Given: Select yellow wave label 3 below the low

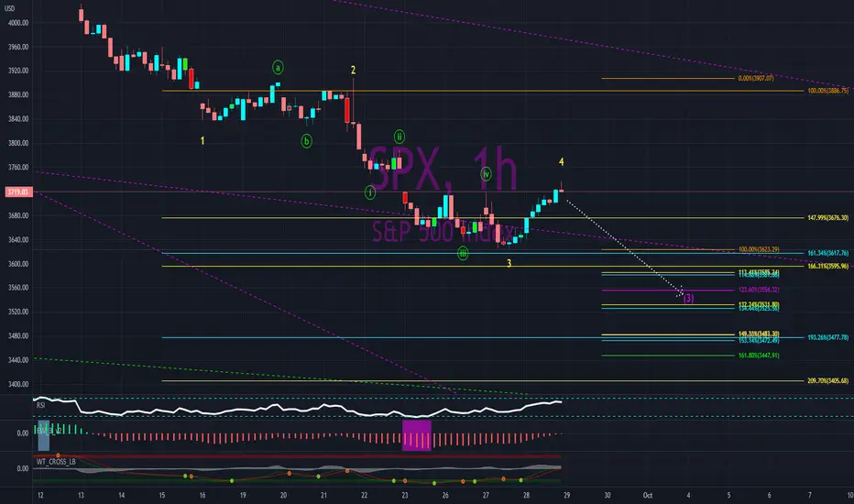Looking at the screenshot, I should (509, 263).
